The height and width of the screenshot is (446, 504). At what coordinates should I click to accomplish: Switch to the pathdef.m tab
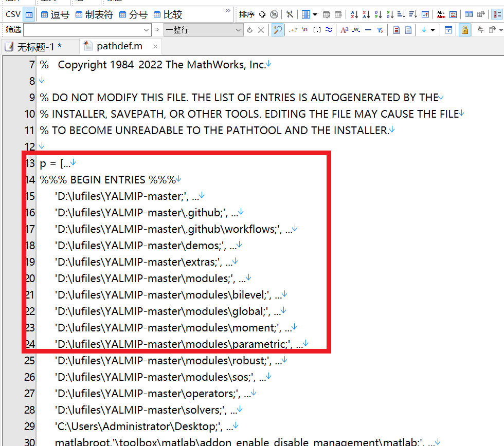[119, 47]
